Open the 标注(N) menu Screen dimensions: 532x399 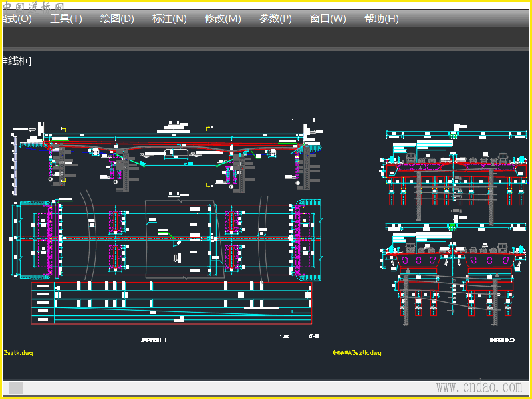[170, 19]
